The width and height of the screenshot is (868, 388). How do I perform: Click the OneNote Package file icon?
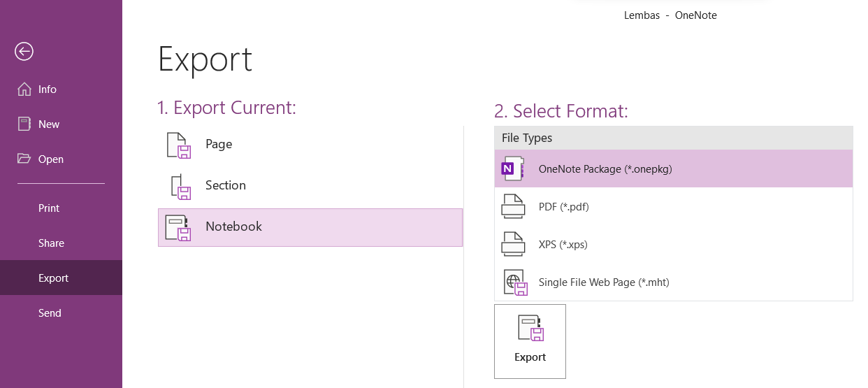point(514,168)
